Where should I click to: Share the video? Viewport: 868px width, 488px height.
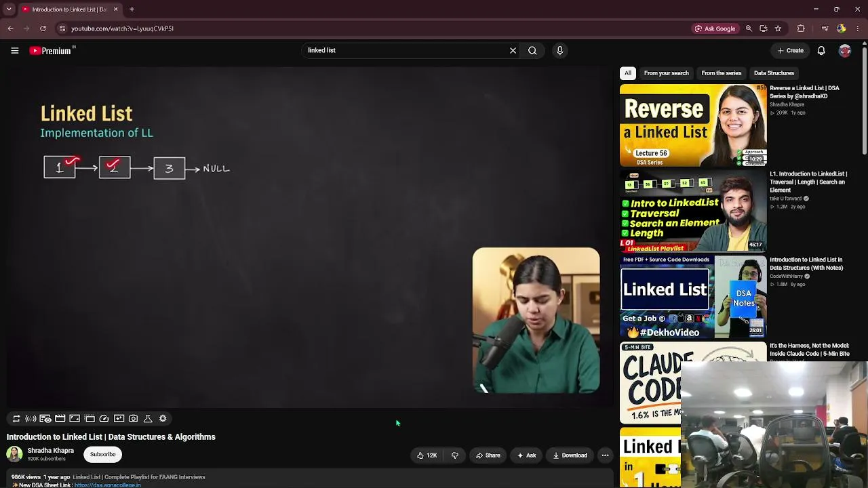(x=488, y=455)
